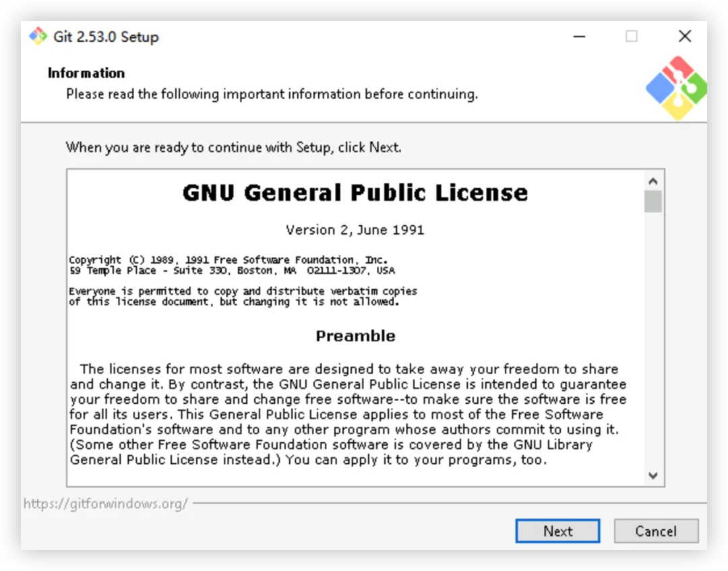The image size is (728, 571).
Task: Click the large Git logo in the header
Action: click(x=676, y=88)
